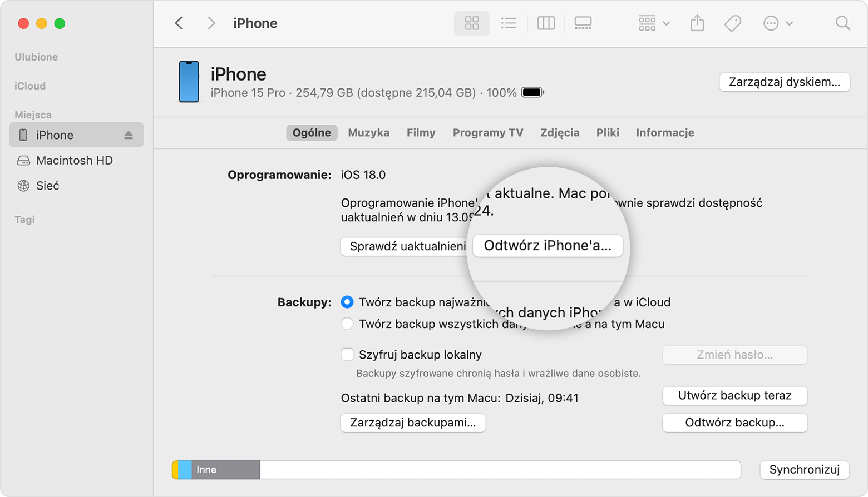This screenshot has height=497, width=868.
Task: Click Utwórz backup teraz button
Action: [x=734, y=396]
